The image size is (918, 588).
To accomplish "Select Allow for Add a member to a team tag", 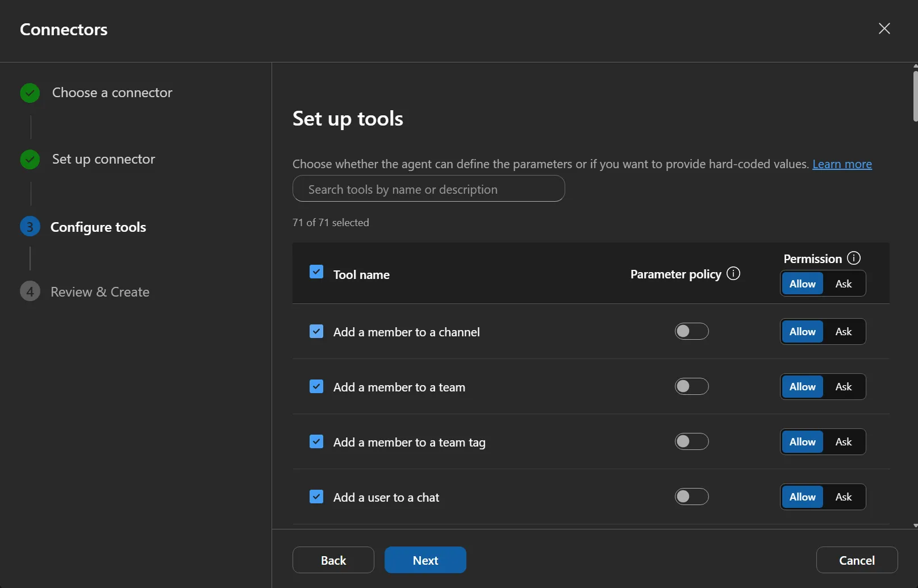I will point(802,441).
